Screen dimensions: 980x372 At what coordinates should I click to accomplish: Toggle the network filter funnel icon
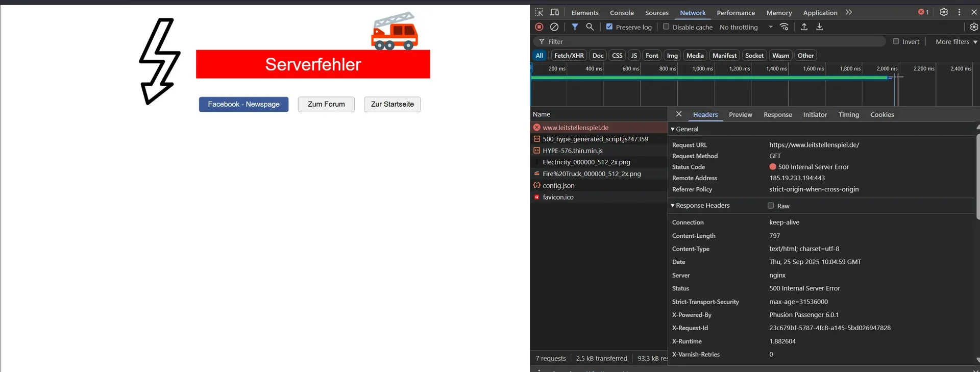pyautogui.click(x=575, y=27)
